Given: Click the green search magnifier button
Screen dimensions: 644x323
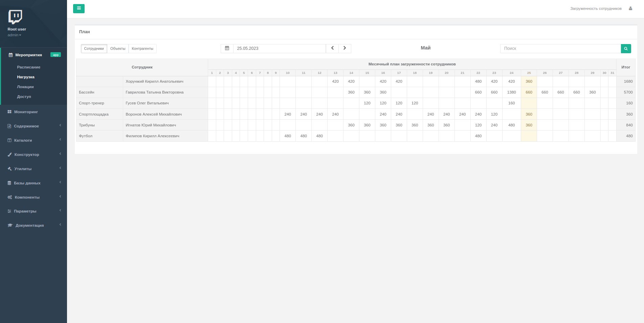Looking at the screenshot, I should coord(626,48).
